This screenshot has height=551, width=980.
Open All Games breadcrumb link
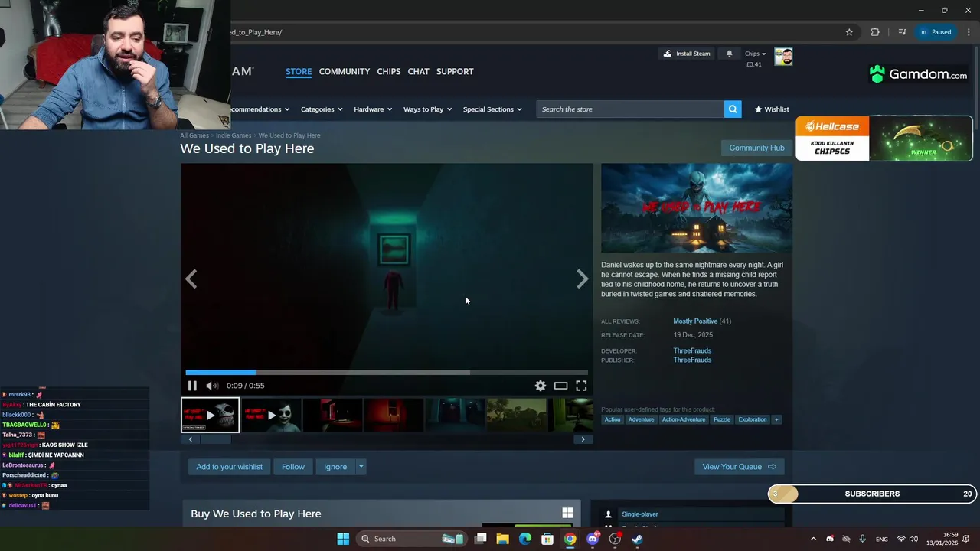pos(194,135)
